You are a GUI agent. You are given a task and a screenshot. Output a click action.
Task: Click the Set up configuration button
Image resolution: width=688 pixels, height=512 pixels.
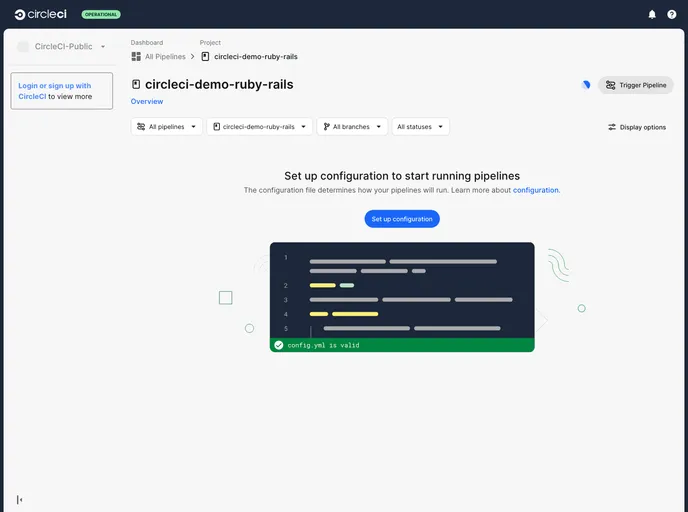tap(402, 219)
